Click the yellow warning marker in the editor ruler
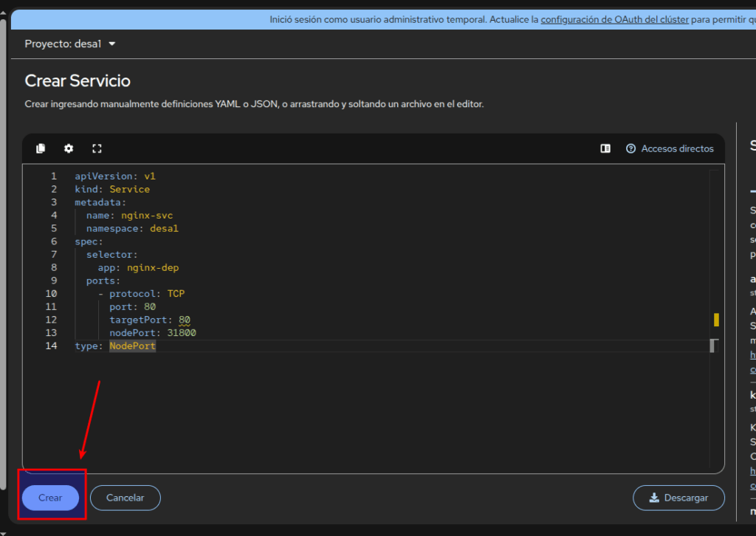756x536 pixels. [x=715, y=320]
